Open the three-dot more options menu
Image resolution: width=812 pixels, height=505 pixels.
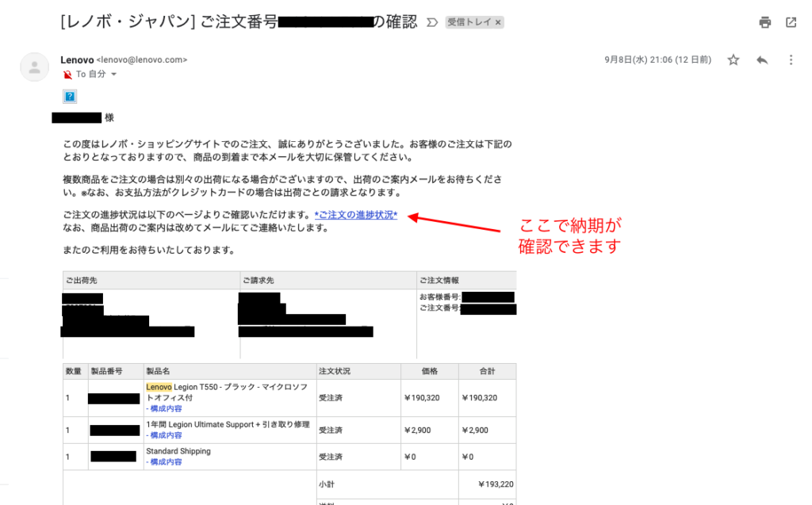(791, 60)
